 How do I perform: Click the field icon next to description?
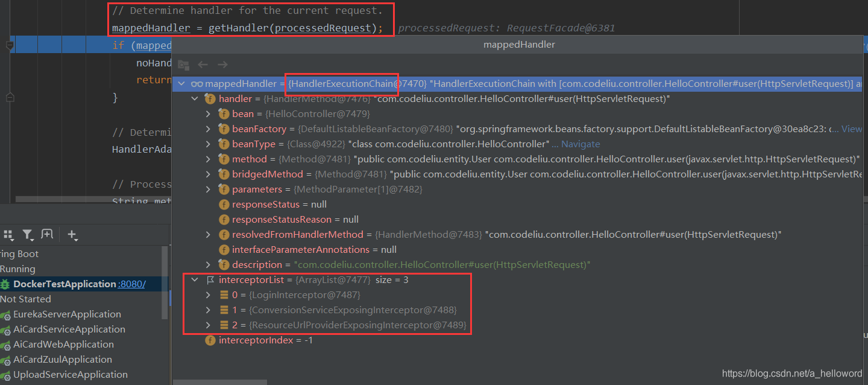pos(224,265)
